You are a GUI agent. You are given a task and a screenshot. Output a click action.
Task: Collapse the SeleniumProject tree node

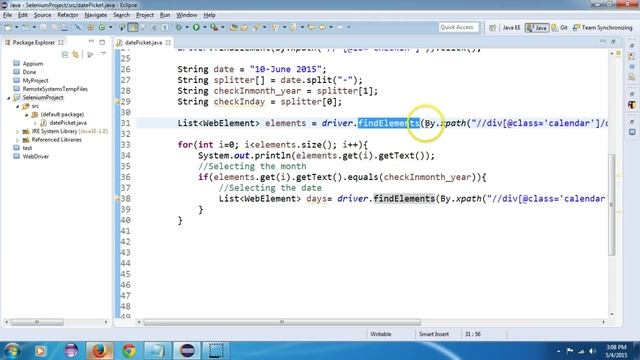tap(9, 98)
